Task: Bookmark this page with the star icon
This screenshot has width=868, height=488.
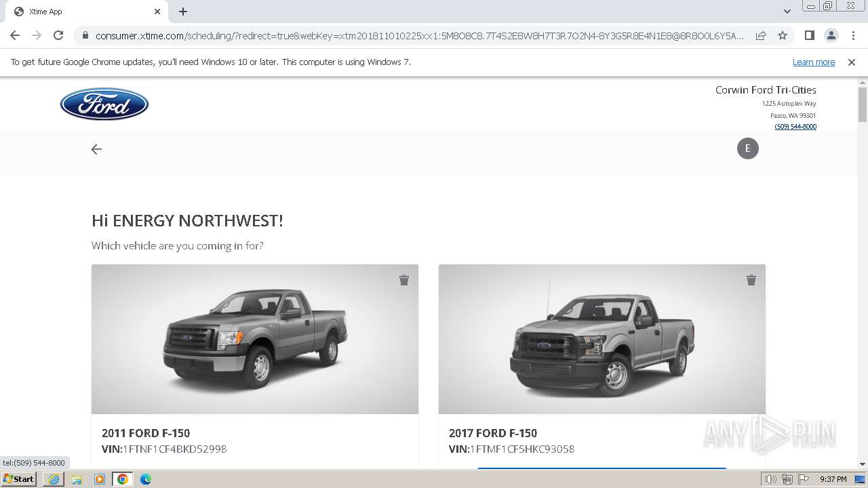Action: click(x=783, y=35)
